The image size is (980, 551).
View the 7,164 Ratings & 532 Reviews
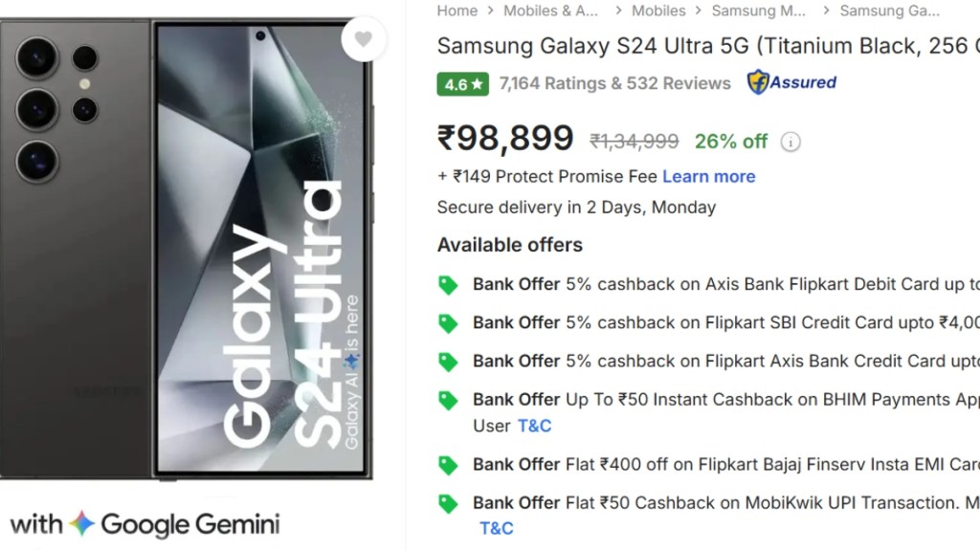click(x=614, y=83)
